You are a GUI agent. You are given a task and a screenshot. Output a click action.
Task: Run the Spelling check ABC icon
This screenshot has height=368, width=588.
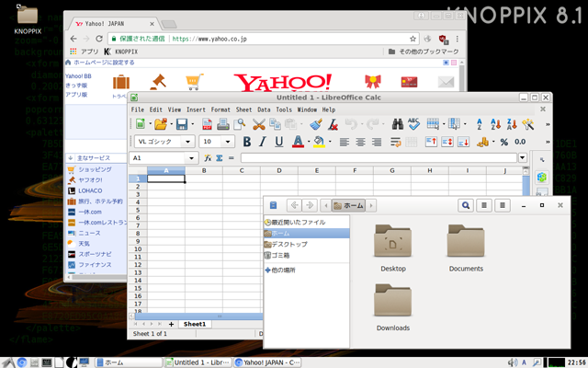413,124
